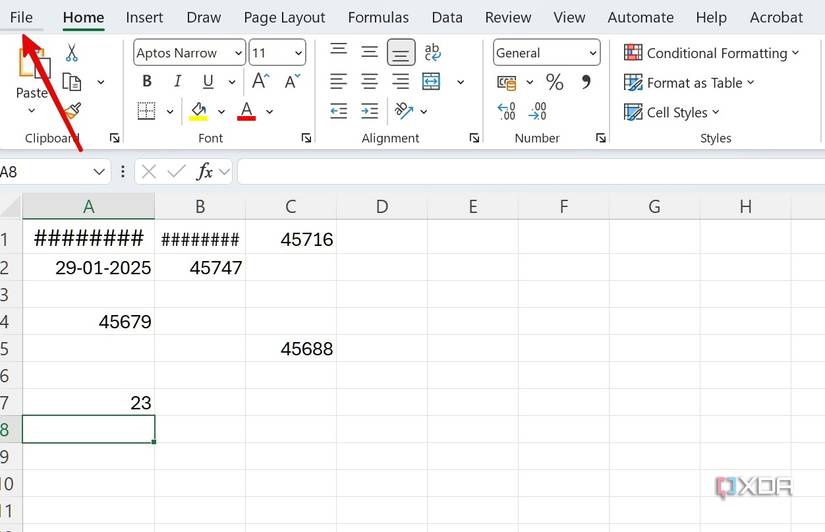Click Increase Decimal icon
825x532 pixels.
point(506,111)
